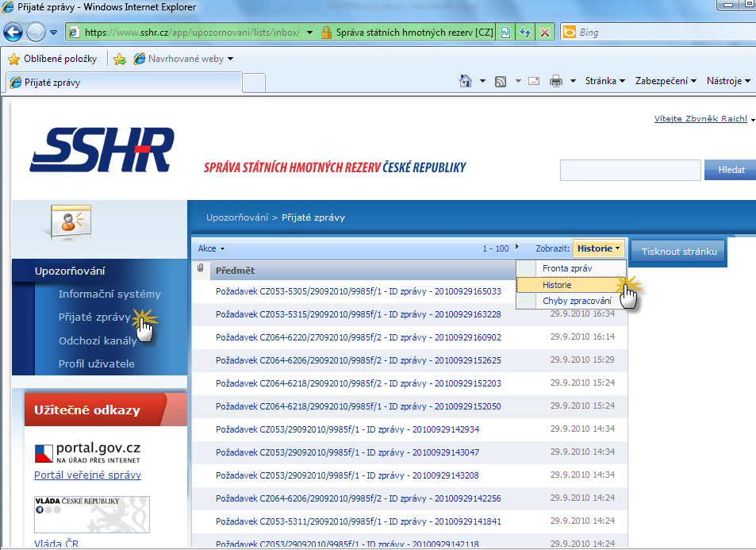Viewport: 756px width, 550px height.
Task: Click the browser Forward arrow button
Action: (x=36, y=33)
